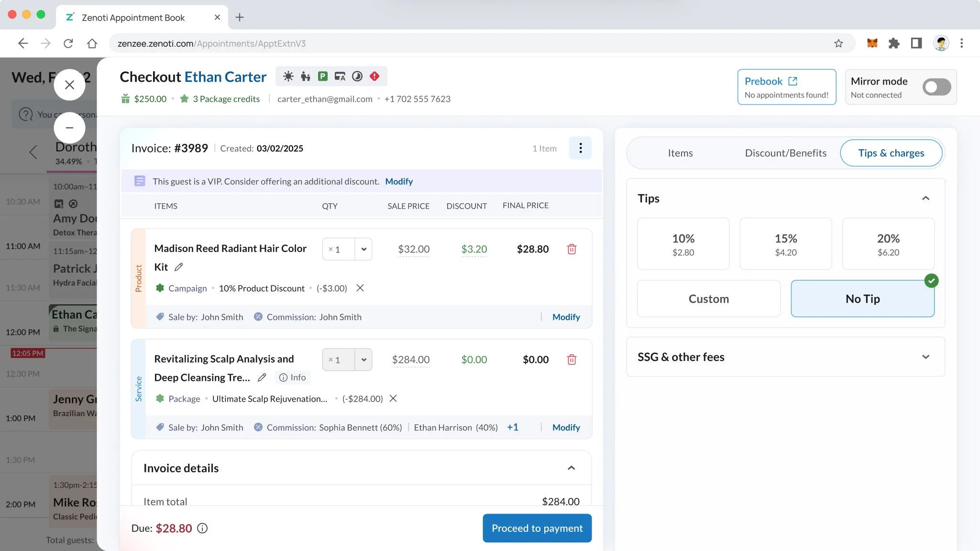Image resolution: width=980 pixels, height=551 pixels.
Task: Delete the Madison Reed Hair Color Kit item
Action: [572, 249]
